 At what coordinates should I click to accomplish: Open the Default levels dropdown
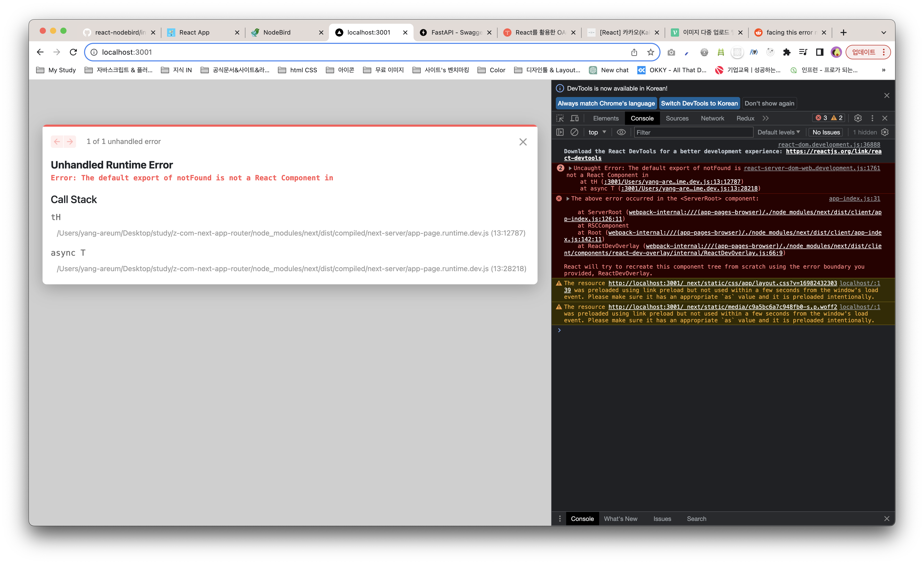point(779,132)
